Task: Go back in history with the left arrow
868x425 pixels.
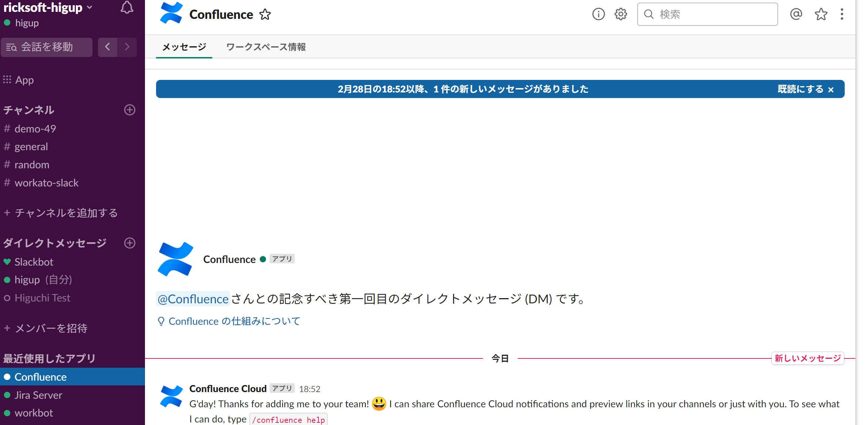Action: point(108,47)
